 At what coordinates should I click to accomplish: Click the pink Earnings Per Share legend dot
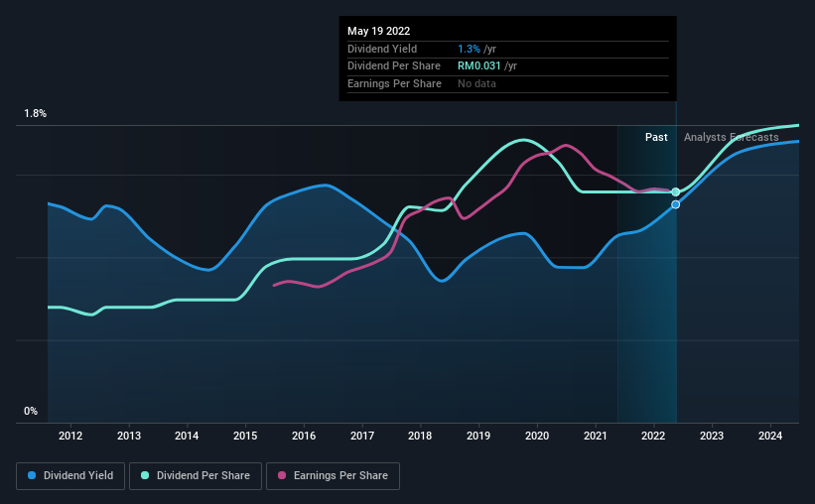pos(282,475)
